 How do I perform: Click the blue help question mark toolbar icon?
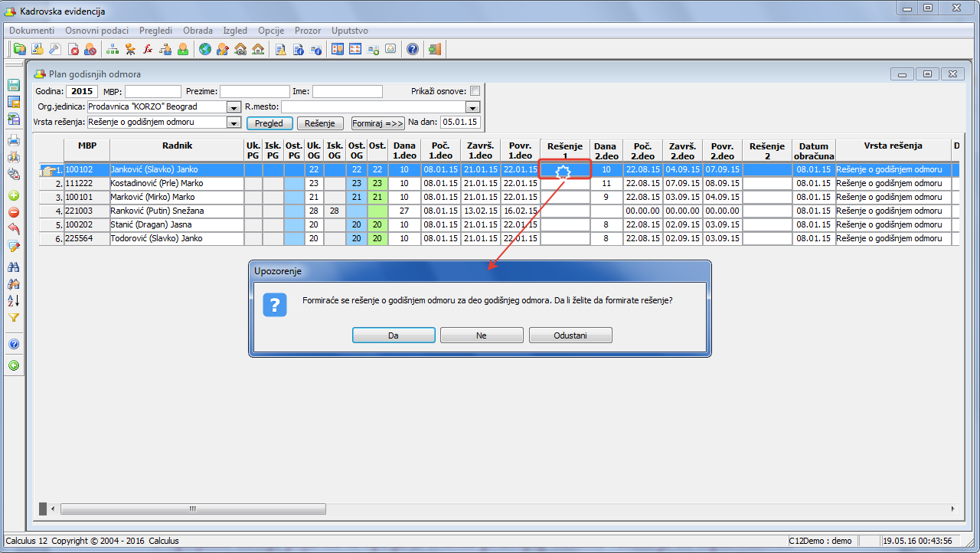413,49
